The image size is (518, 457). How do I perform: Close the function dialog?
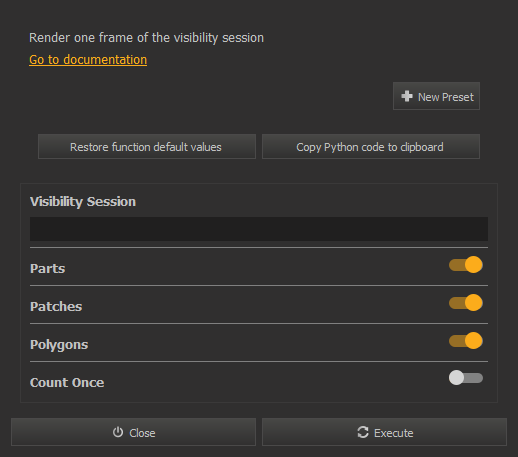133,432
